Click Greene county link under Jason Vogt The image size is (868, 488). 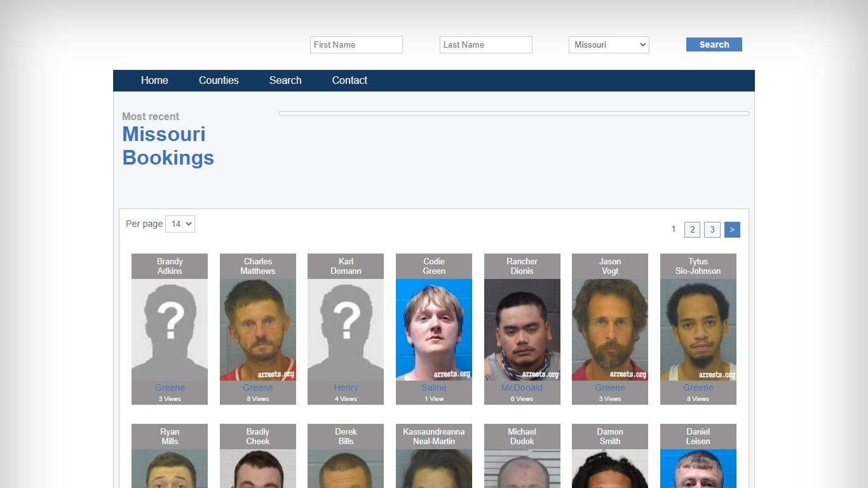point(610,388)
